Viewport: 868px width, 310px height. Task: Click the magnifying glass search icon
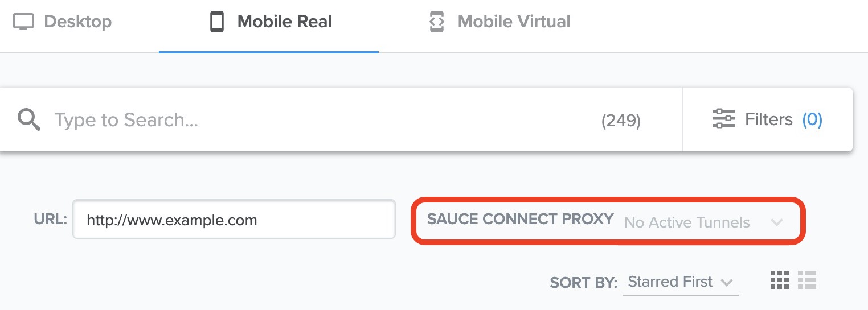click(28, 120)
